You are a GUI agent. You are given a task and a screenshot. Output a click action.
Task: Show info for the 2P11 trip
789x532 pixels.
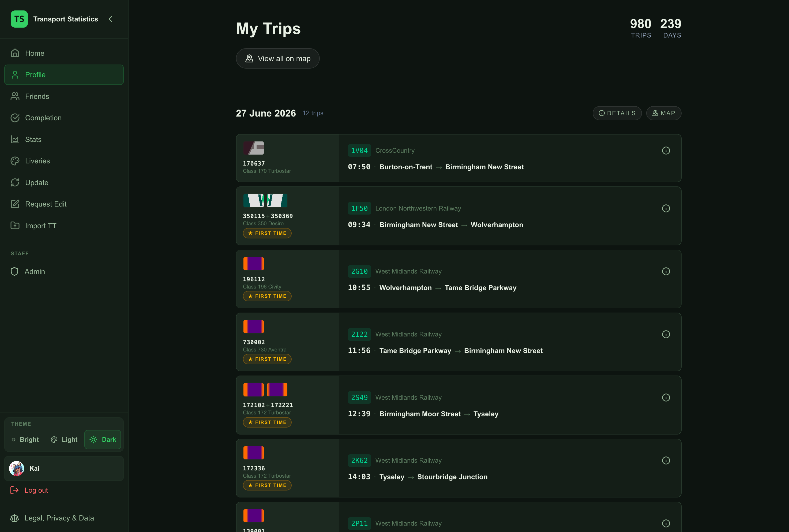(x=666, y=523)
